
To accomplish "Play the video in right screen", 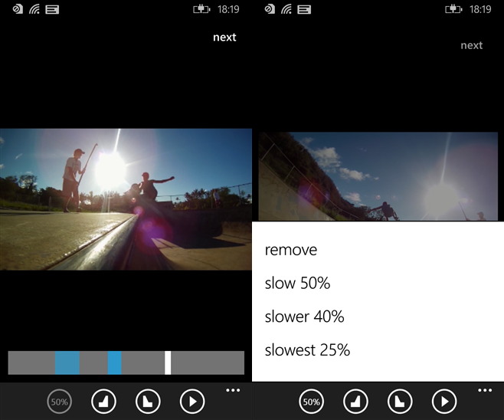I will coord(444,402).
